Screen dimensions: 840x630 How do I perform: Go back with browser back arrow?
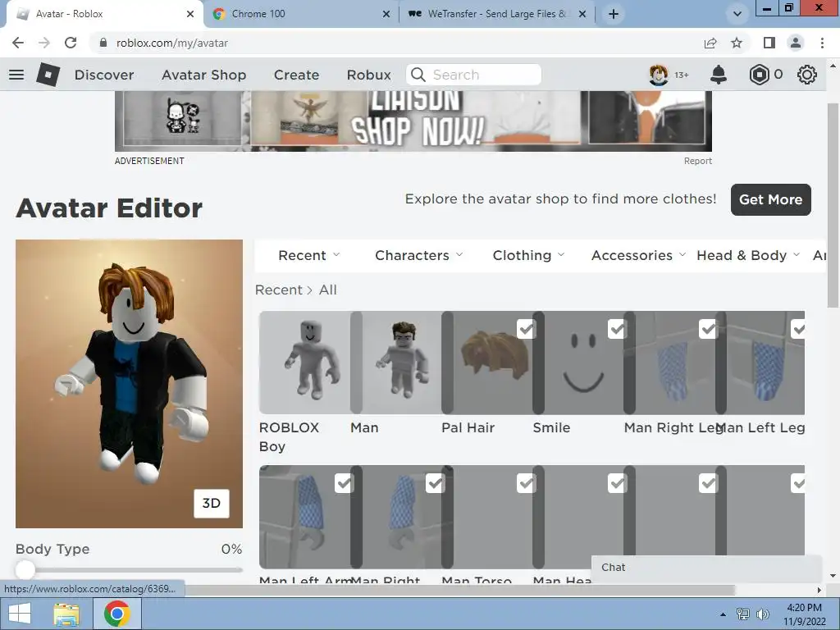tap(18, 43)
